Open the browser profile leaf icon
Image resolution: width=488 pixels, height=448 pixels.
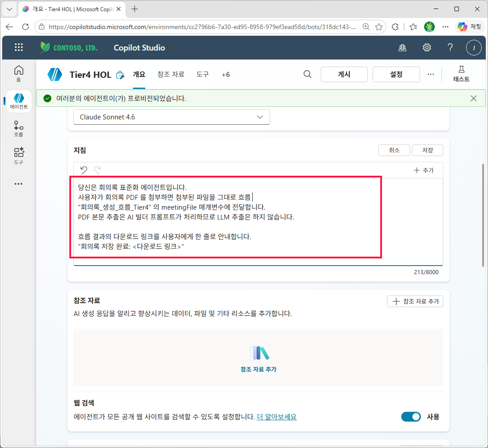(429, 27)
